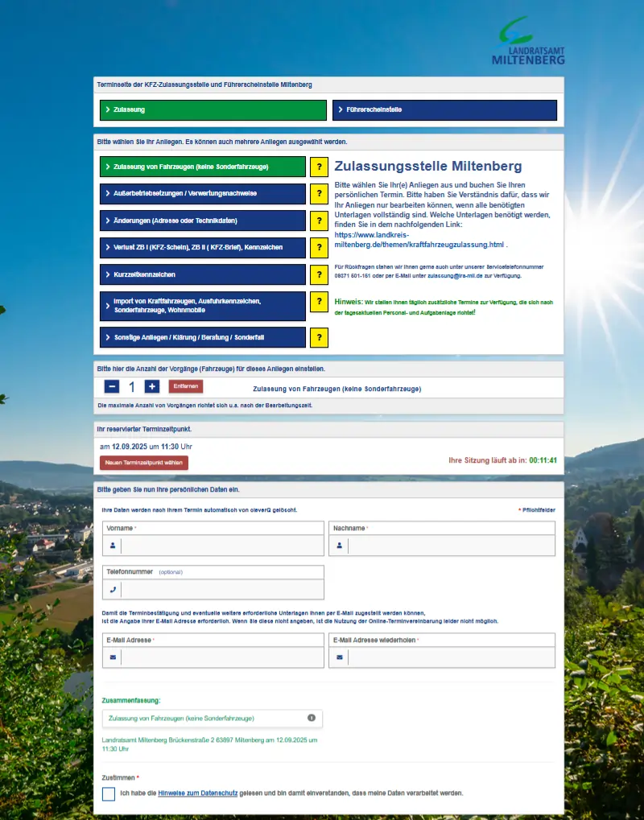Tick the Datenschutz consent checkbox
The image size is (644, 820).
click(109, 793)
